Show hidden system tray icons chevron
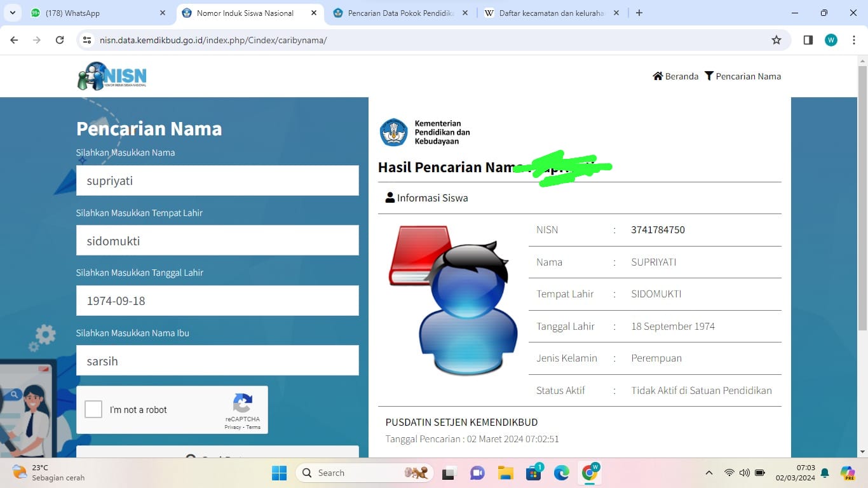This screenshot has height=488, width=868. point(709,473)
